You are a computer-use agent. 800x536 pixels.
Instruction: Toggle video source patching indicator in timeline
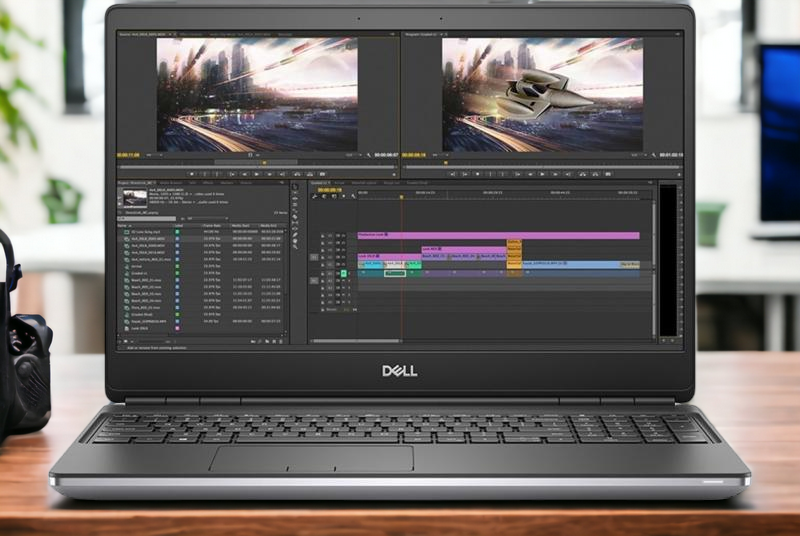tap(314, 258)
